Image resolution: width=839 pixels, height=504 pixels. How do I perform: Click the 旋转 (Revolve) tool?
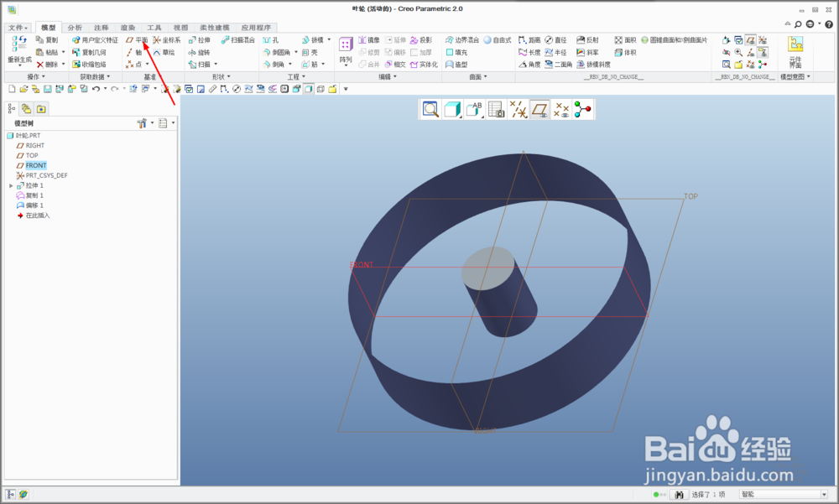point(199,53)
